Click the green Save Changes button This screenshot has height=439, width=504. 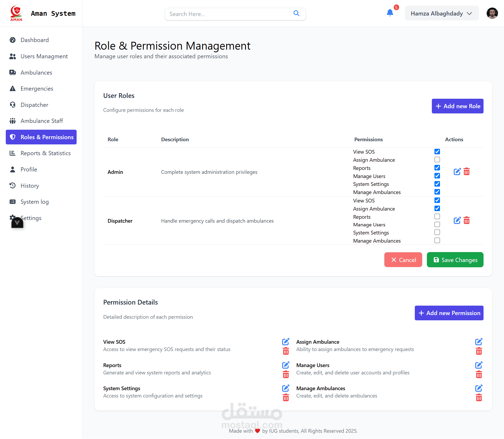click(455, 260)
